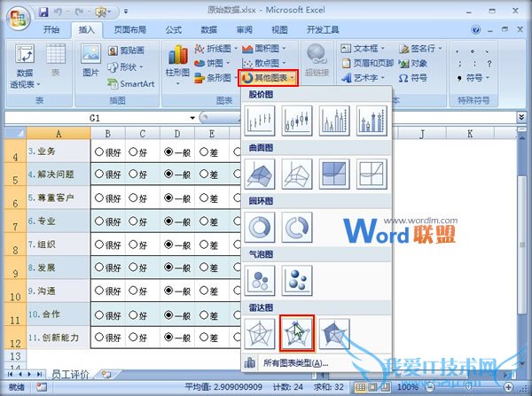Choose the wireframe contour chart
532x396 pixels.
pos(372,174)
